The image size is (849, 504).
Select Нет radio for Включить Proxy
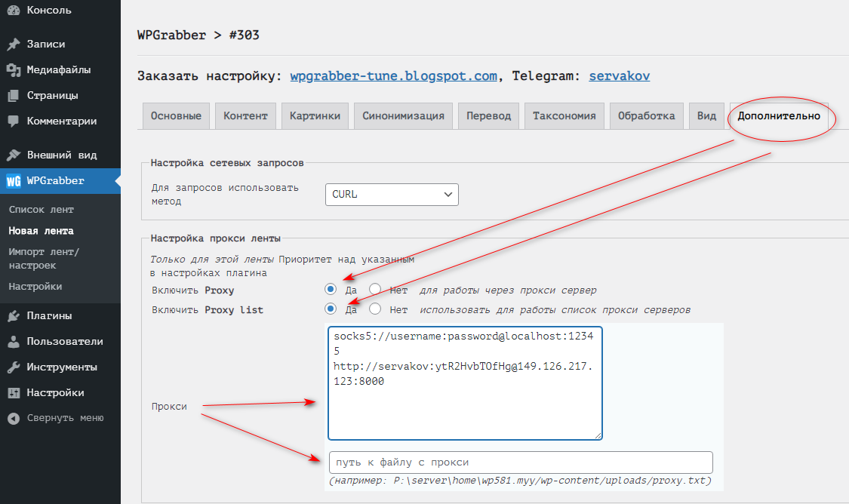tap(375, 289)
